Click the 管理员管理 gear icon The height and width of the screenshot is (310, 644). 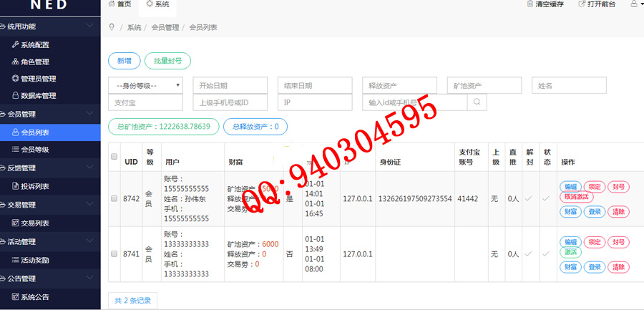[15, 79]
